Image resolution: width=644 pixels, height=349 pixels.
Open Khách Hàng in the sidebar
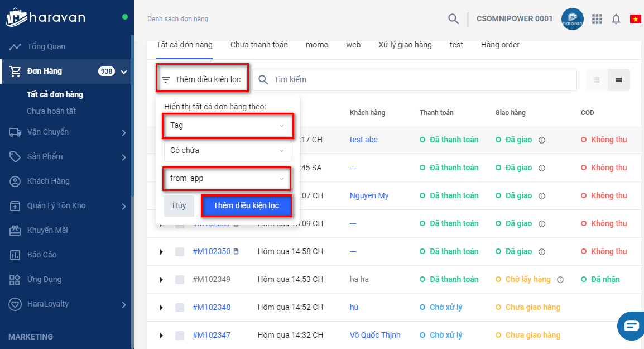[x=48, y=181]
